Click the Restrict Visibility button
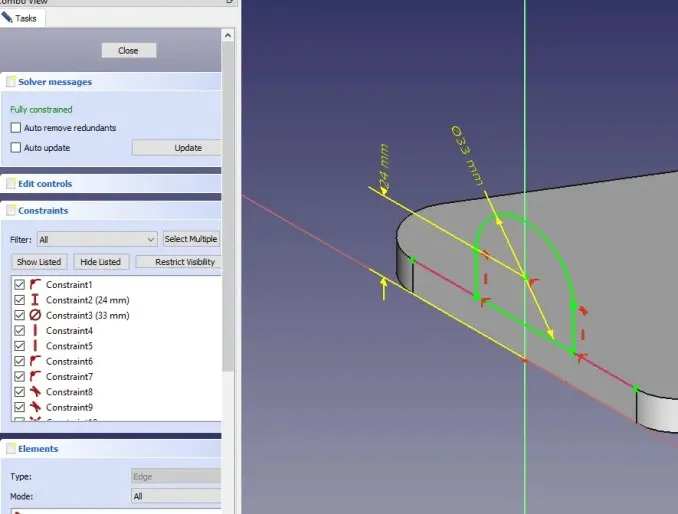This screenshot has width=678, height=514. point(179,262)
